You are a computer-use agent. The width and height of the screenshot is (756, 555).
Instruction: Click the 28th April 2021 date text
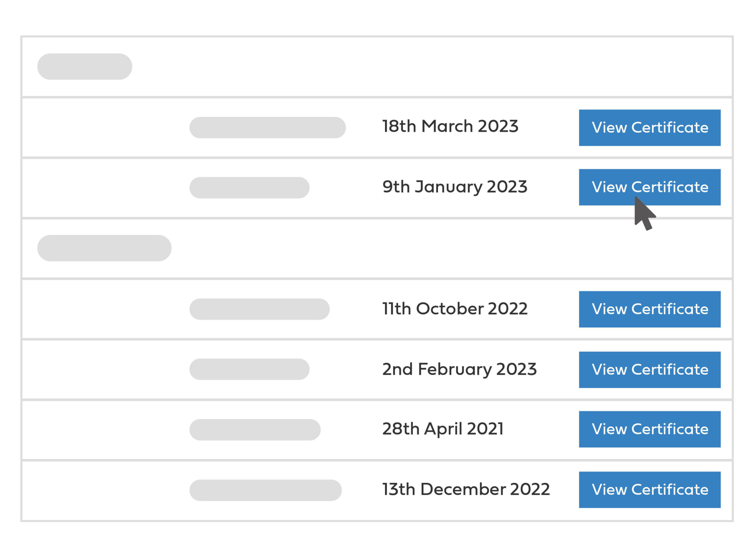443,429
